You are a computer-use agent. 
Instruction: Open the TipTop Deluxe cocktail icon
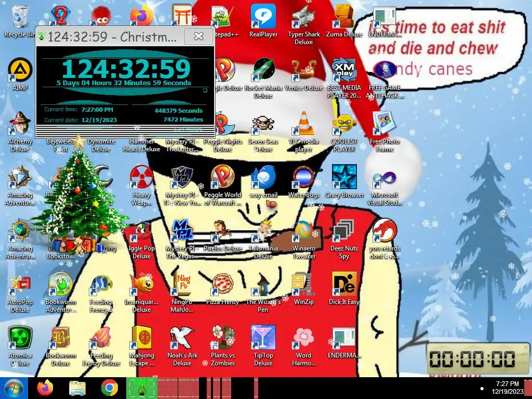click(263, 346)
